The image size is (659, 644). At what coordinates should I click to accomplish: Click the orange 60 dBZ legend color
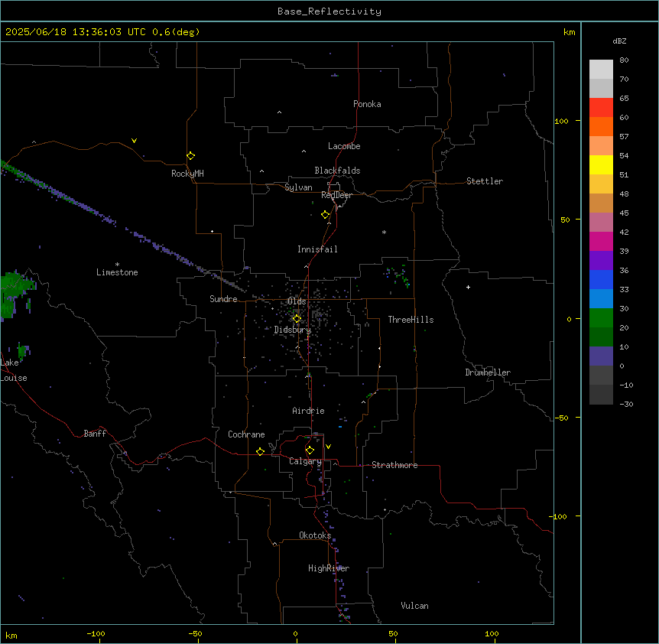[x=601, y=126]
